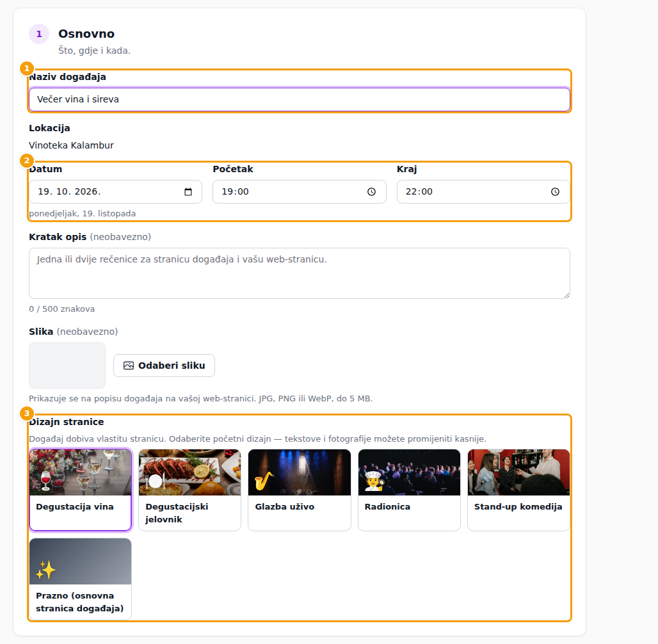
Task: Click the Kraj time value 22:00
Action: 419,192
